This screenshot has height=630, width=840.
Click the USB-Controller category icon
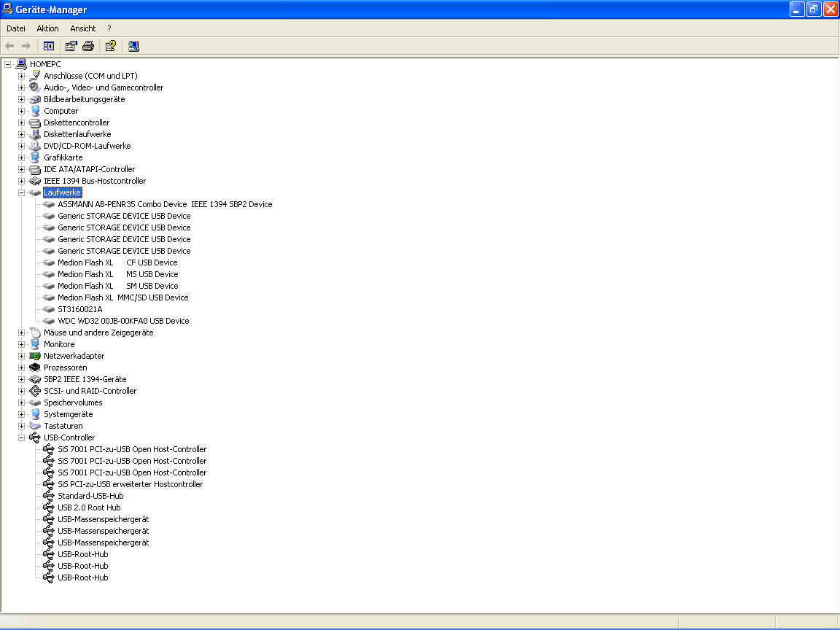coord(35,437)
